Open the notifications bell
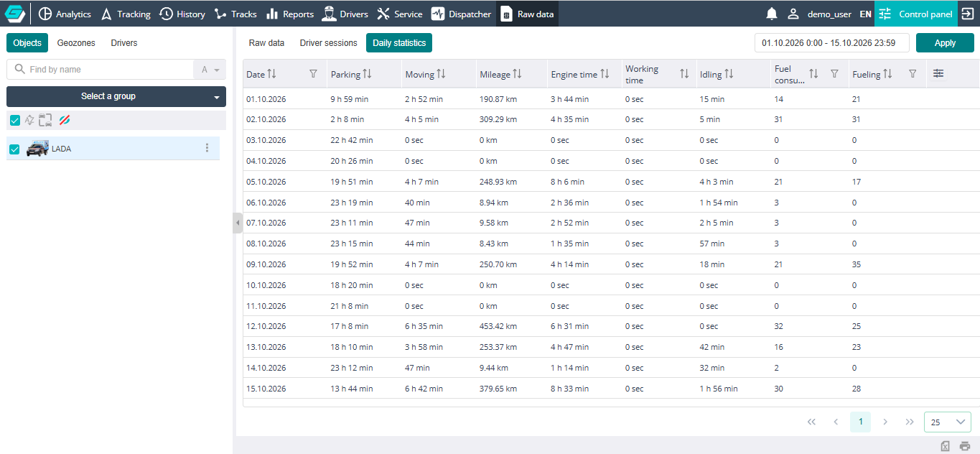 click(772, 14)
